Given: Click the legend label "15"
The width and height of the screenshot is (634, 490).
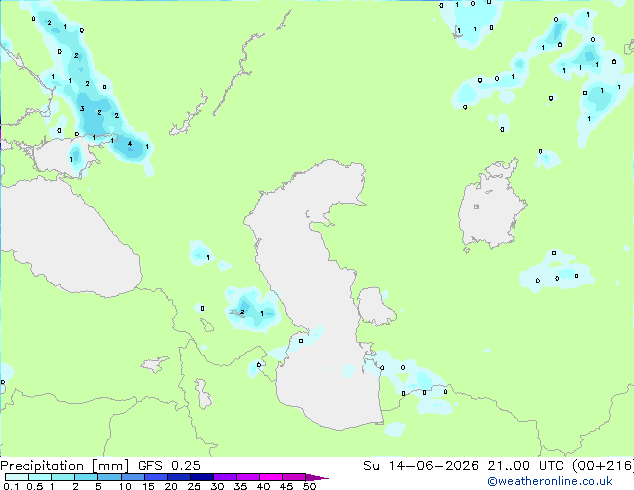Looking at the screenshot, I should (148, 486).
